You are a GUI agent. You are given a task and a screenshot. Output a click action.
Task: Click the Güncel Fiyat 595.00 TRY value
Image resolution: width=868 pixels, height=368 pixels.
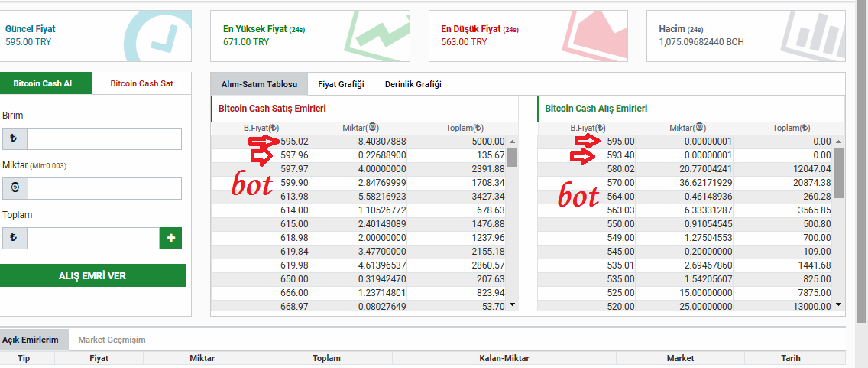point(28,41)
